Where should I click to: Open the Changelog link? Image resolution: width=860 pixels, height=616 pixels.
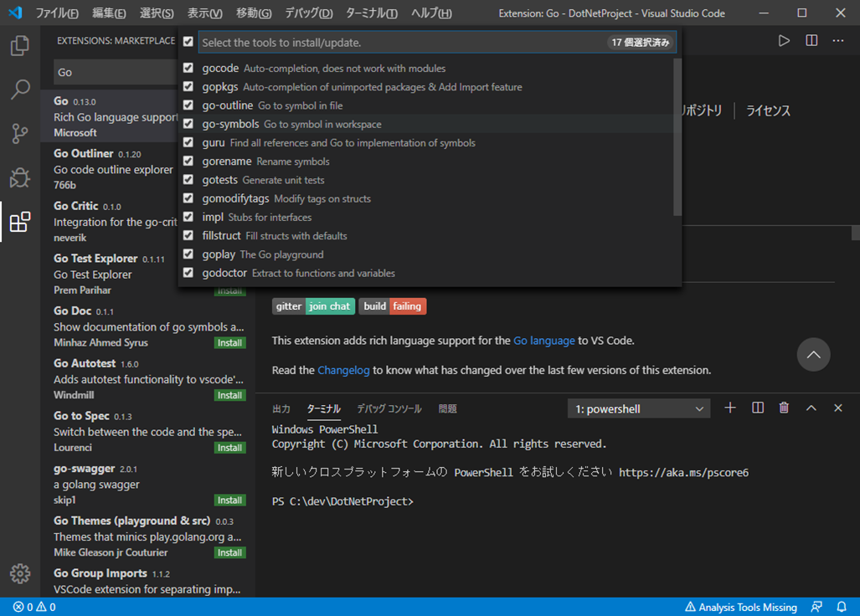click(343, 370)
